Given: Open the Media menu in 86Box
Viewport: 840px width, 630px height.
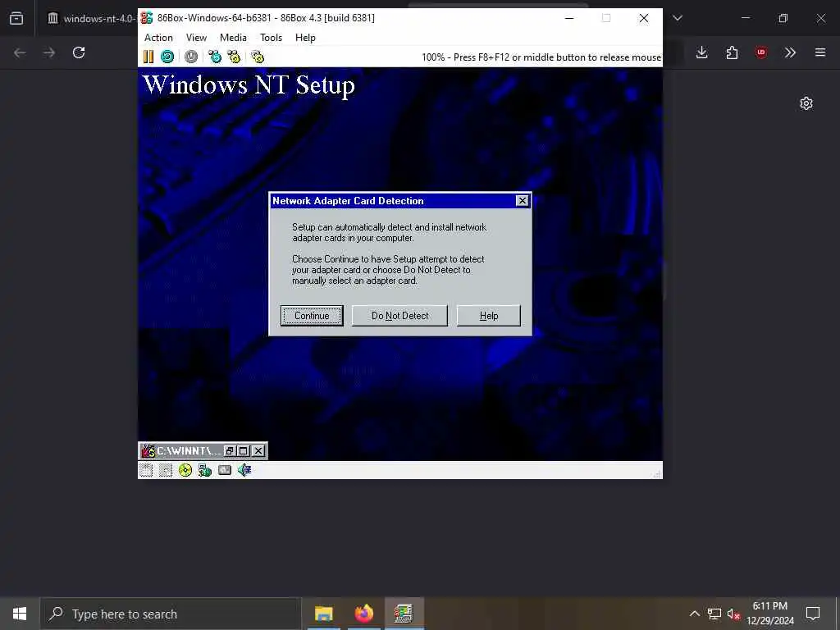Looking at the screenshot, I should click(x=233, y=38).
